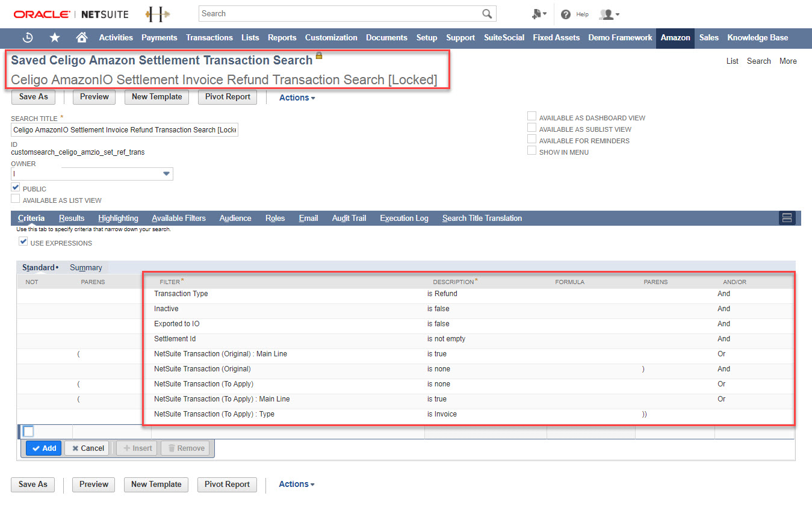Click the Oracle NetSuite logo
This screenshot has width=812, height=505.
(x=72, y=14)
